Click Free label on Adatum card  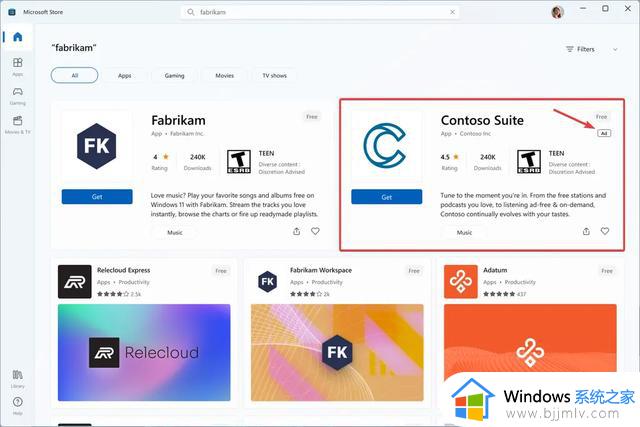(607, 271)
